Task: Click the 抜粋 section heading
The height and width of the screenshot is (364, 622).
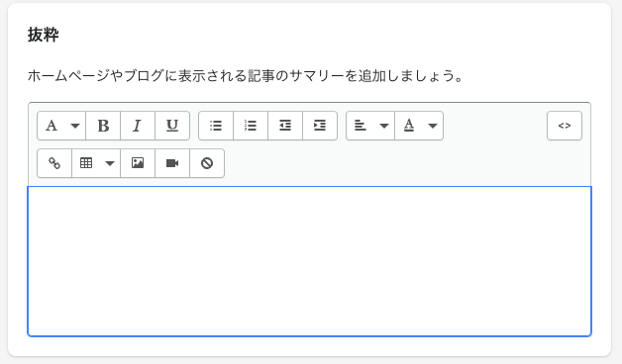Action: [x=44, y=35]
